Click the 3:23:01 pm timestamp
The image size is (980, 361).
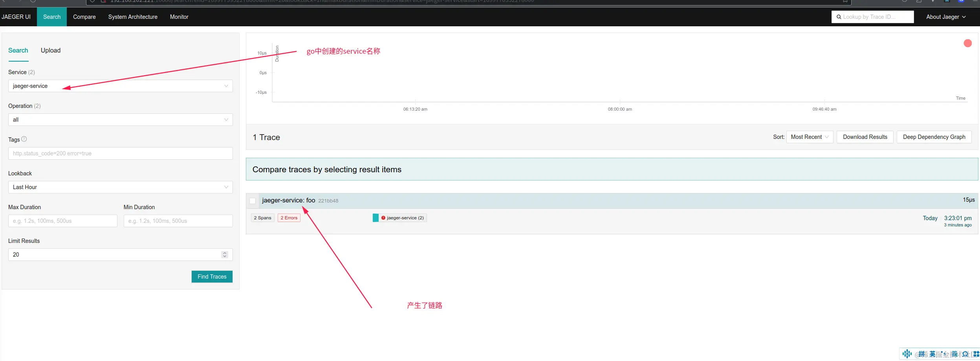coord(958,218)
